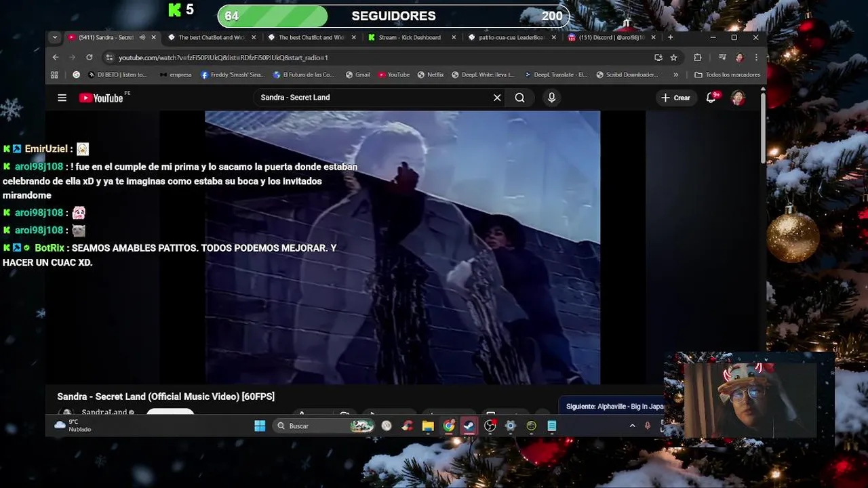The image size is (868, 488).
Task: Open DeepL Write bookmark
Action: tap(484, 75)
